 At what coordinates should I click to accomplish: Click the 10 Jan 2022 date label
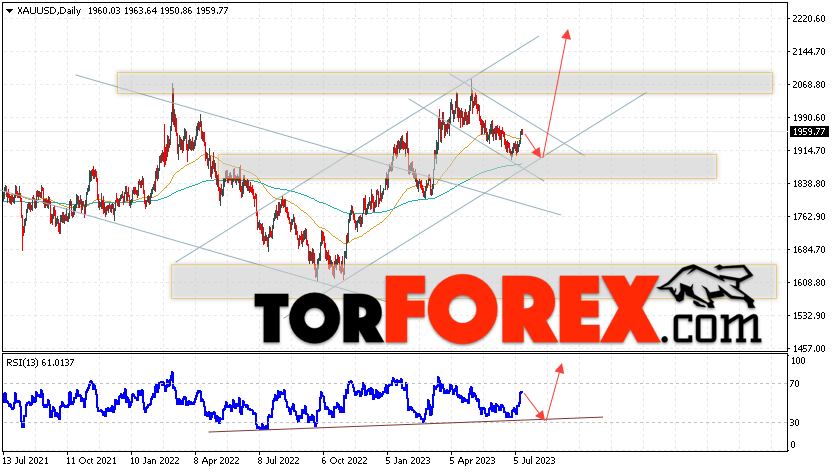(155, 460)
